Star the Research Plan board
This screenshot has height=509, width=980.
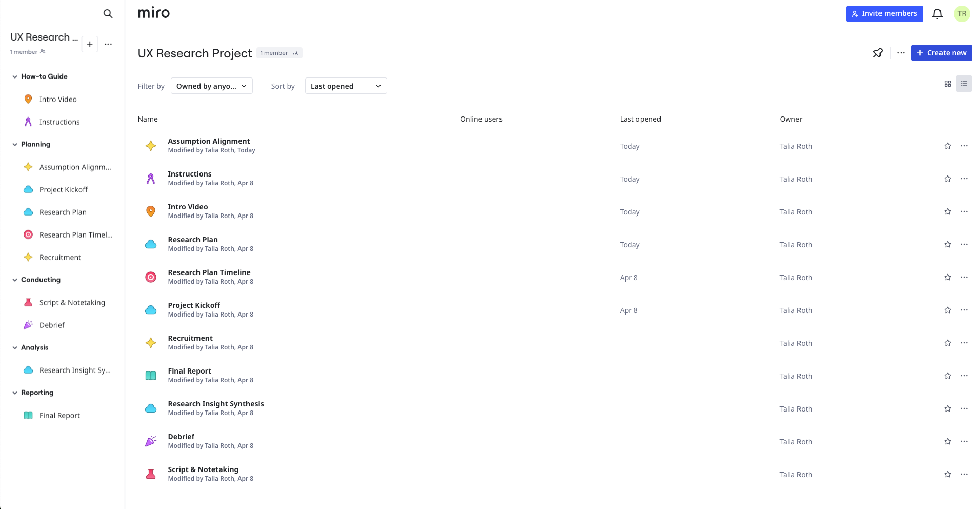click(948, 244)
